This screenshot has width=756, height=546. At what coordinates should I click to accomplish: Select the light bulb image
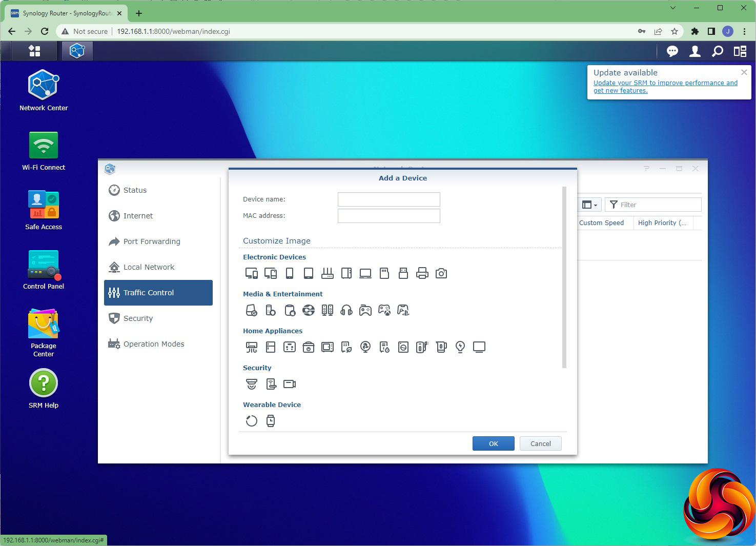[x=460, y=347]
